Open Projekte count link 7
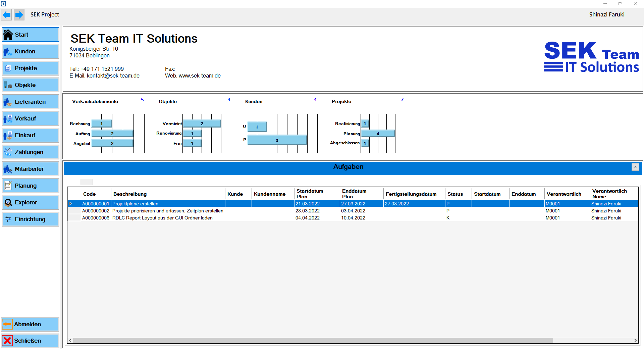Screen dimensions: 644x349 pyautogui.click(x=402, y=100)
